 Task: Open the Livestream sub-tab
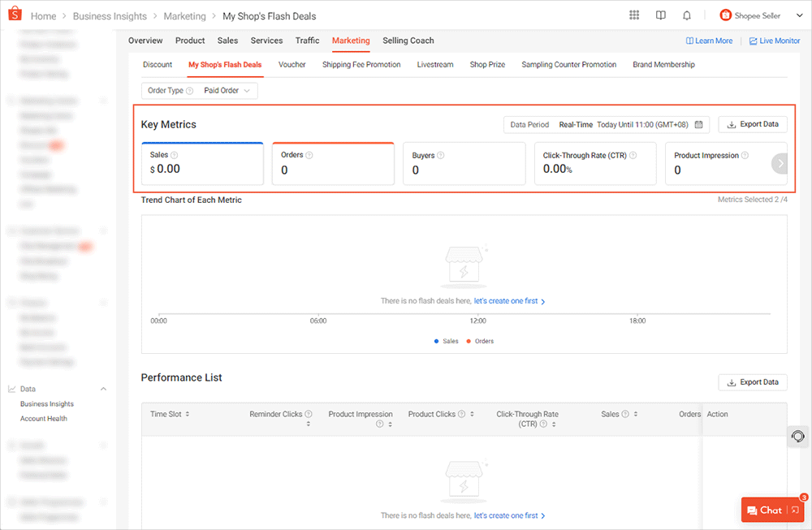click(x=435, y=65)
